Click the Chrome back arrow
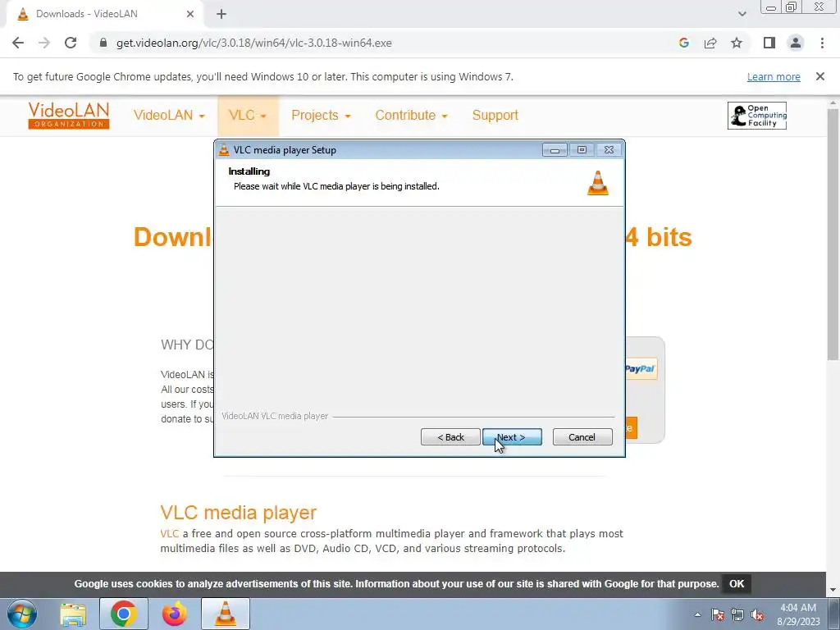The width and height of the screenshot is (840, 630). pyautogui.click(x=18, y=43)
